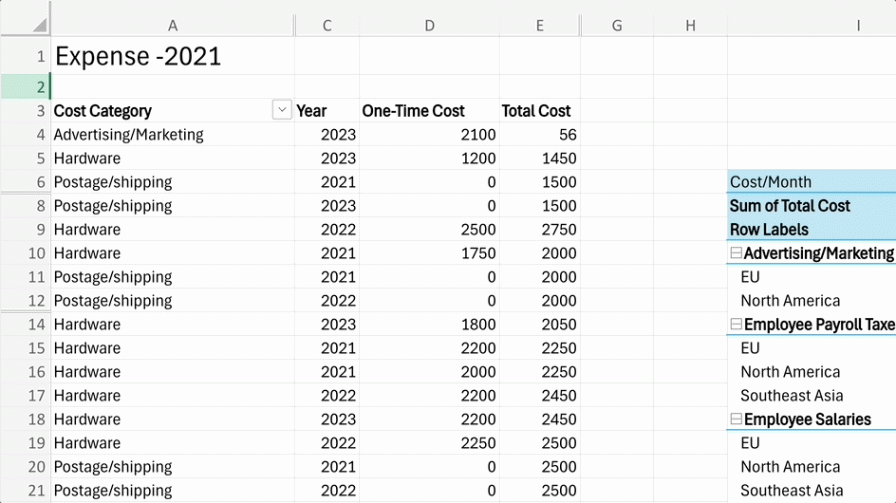
Task: Click the Select All corner triangle
Action: 39,25
